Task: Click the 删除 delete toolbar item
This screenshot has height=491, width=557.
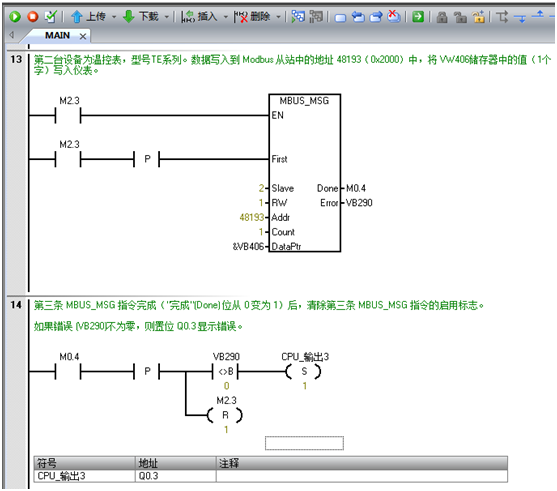Action: (252, 16)
